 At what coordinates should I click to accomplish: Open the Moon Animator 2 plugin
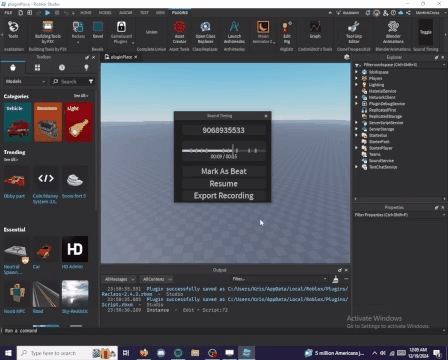click(x=263, y=32)
